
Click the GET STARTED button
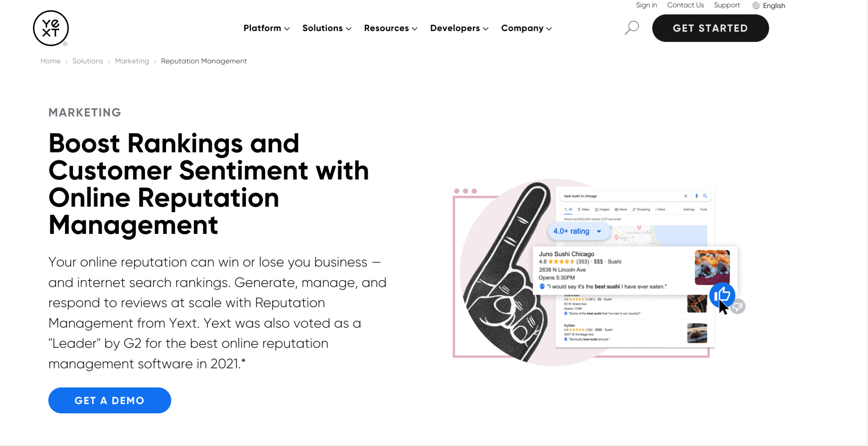(710, 28)
